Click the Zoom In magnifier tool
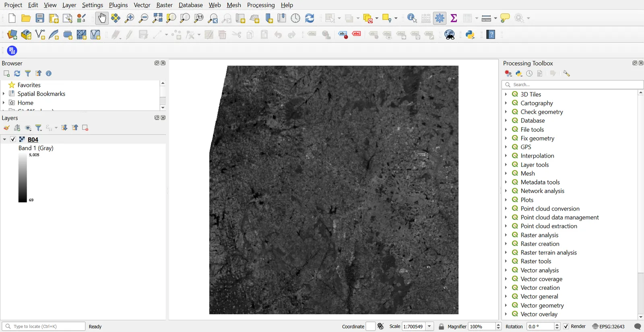Screen dimensions: 644x332 (x=130, y=18)
